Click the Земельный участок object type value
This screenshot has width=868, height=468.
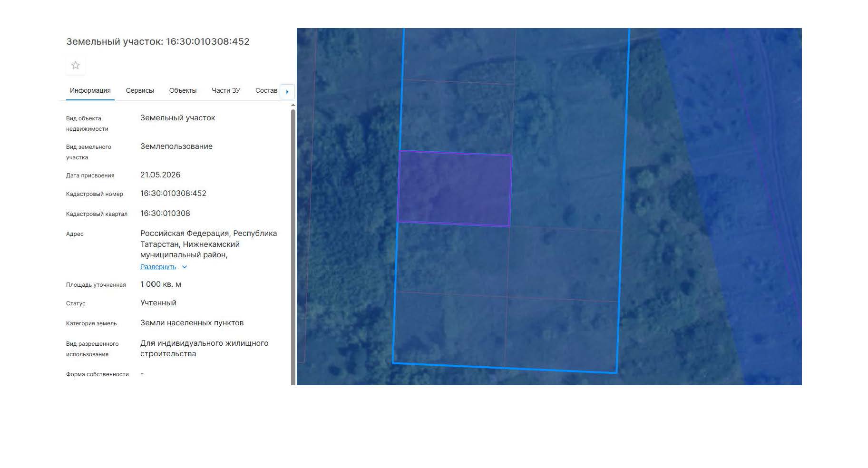click(177, 118)
